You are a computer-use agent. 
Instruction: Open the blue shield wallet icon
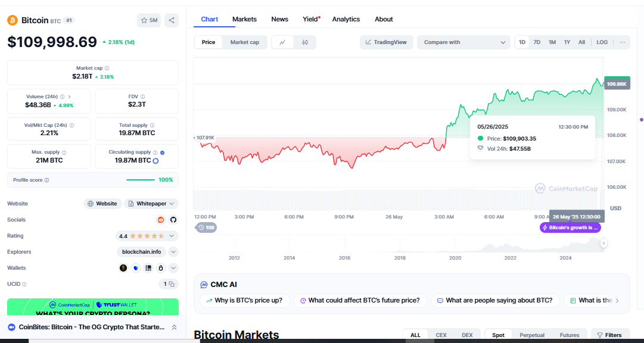[136, 268]
